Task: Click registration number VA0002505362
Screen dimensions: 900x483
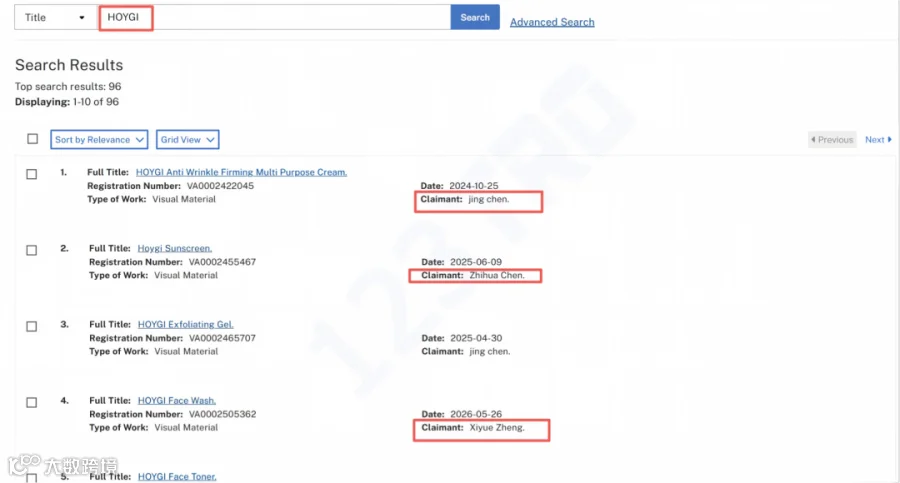Action: [222, 414]
